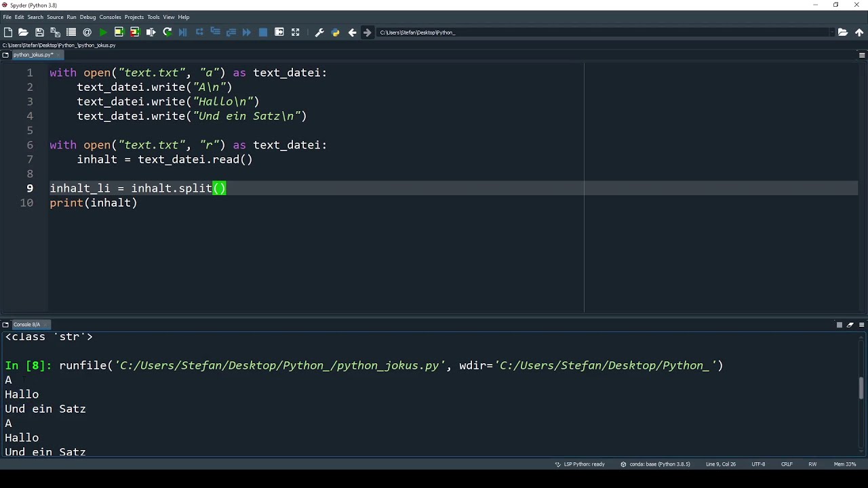Open Preferences with the wrench icon
The image size is (868, 488).
pos(319,32)
